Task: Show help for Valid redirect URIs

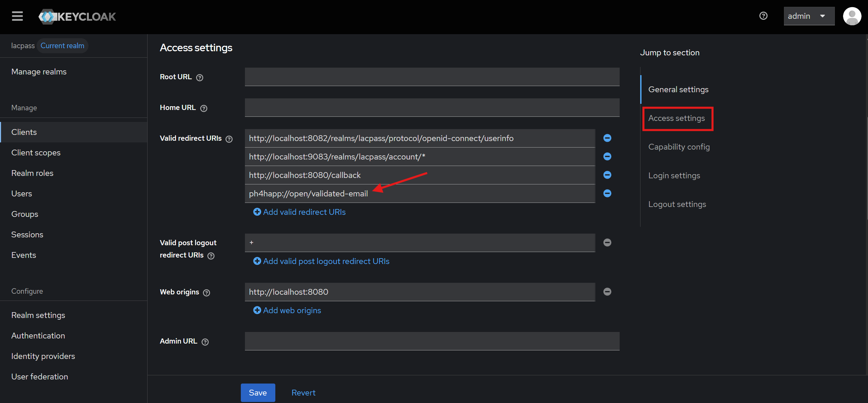Action: [x=229, y=139]
